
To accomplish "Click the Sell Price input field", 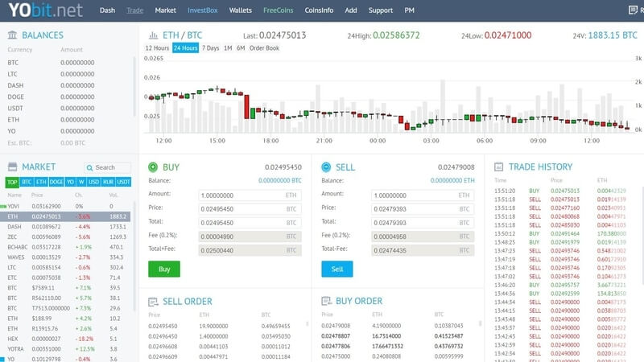I will [423, 209].
